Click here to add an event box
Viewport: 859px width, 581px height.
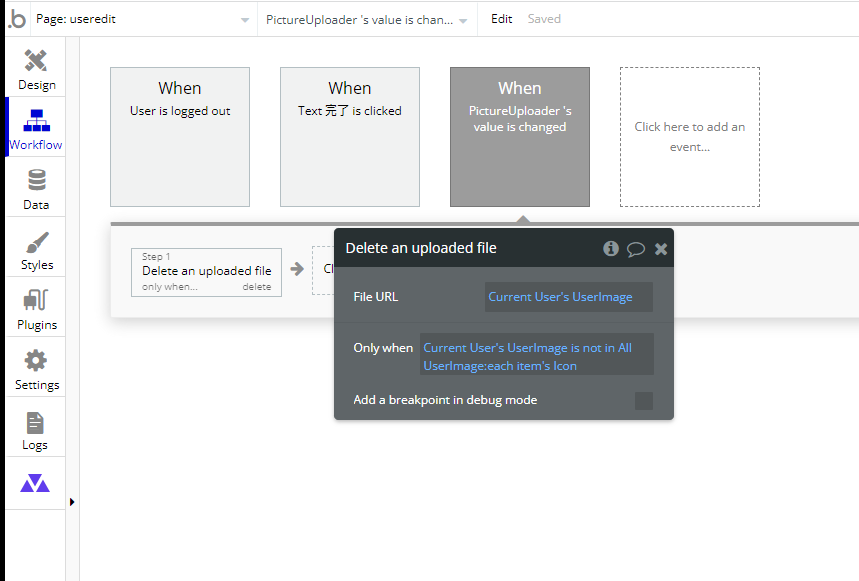(x=690, y=137)
